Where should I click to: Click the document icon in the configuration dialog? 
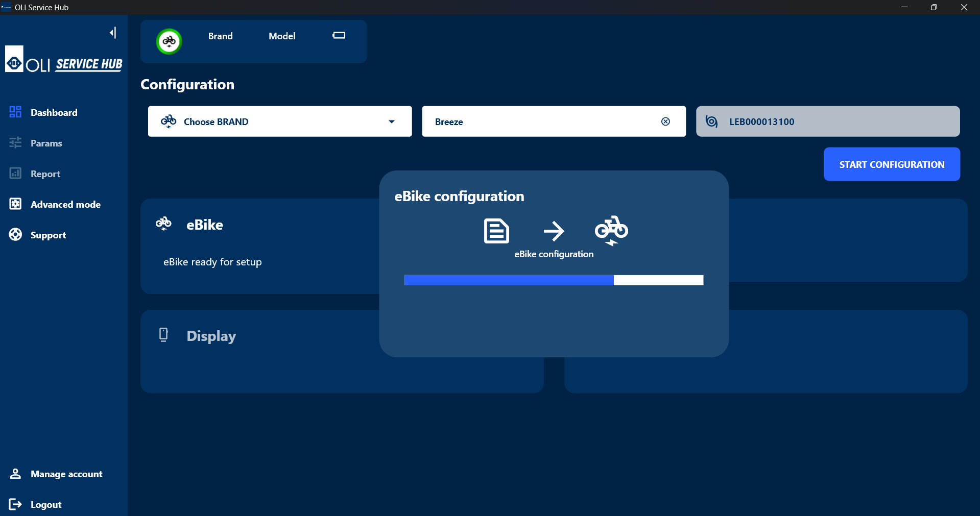pos(496,231)
